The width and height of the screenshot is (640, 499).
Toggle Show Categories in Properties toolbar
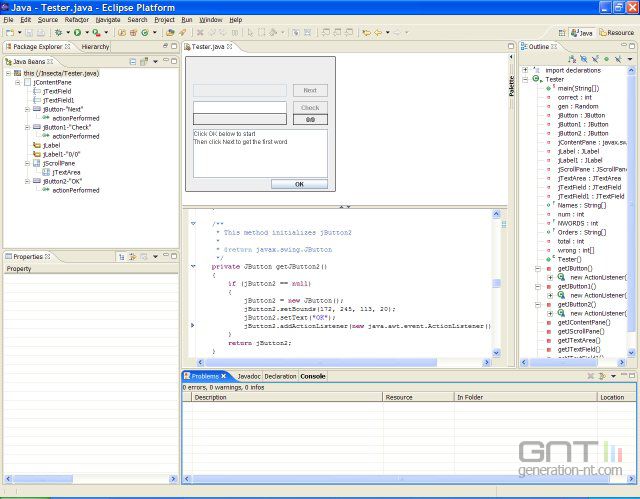(x=122, y=257)
